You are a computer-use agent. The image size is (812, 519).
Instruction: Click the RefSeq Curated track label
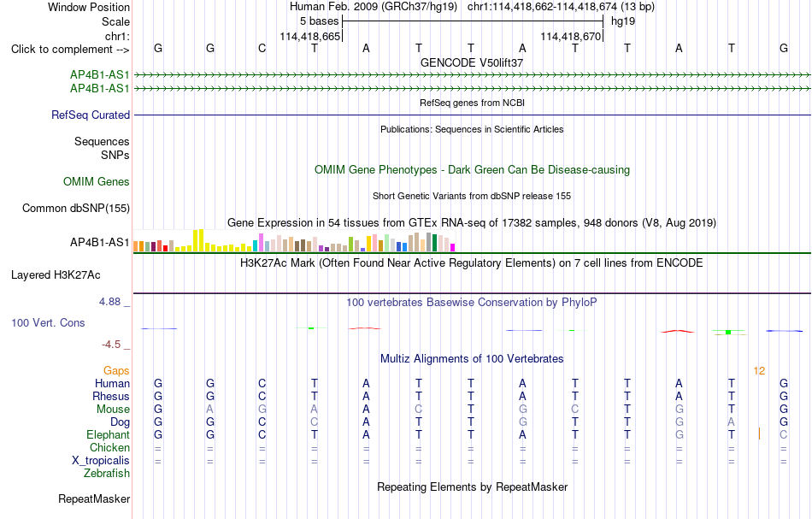coord(91,115)
